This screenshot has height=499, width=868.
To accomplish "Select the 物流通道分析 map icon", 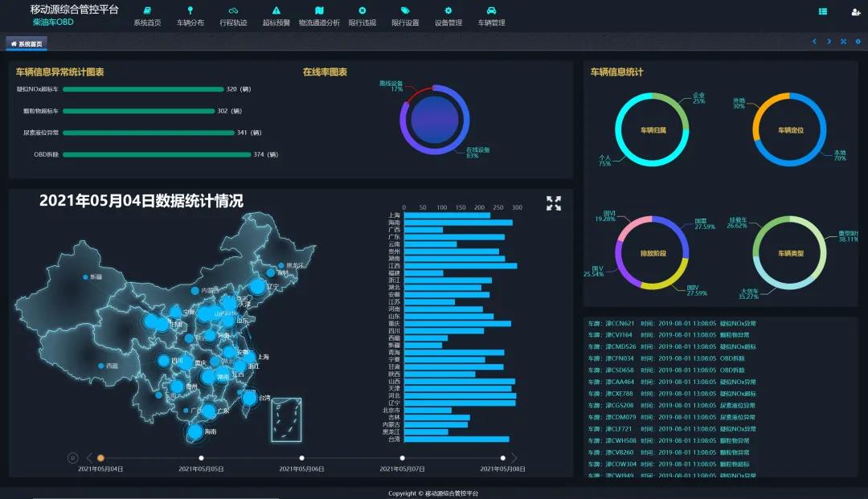I will (x=319, y=10).
